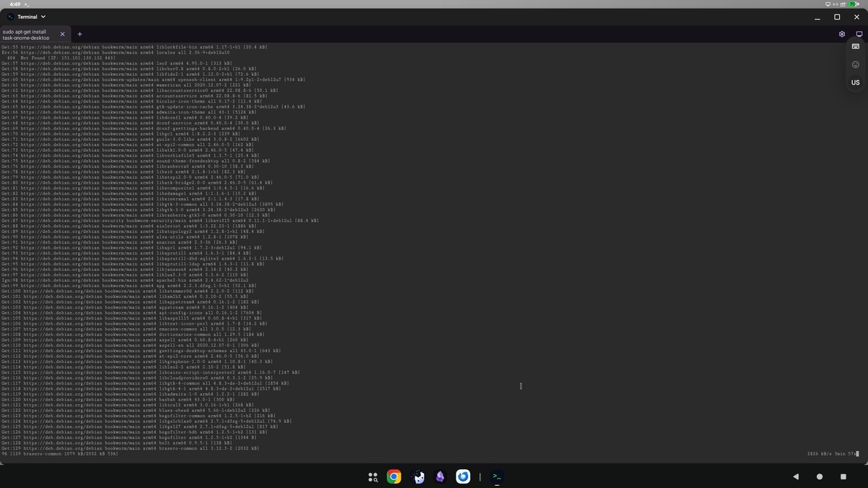Image resolution: width=868 pixels, height=488 pixels.
Task: Click the 'Get:111' gsettings-desktop-schemas line
Action: [142, 351]
